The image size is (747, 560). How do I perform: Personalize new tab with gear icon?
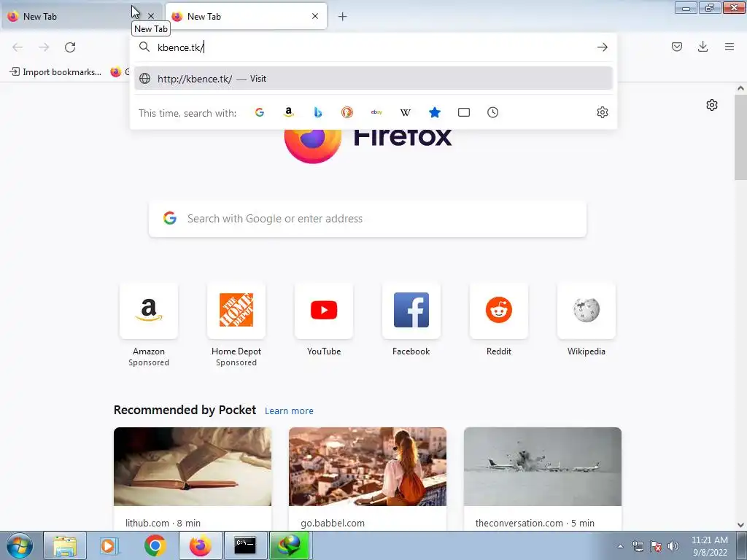[712, 105]
